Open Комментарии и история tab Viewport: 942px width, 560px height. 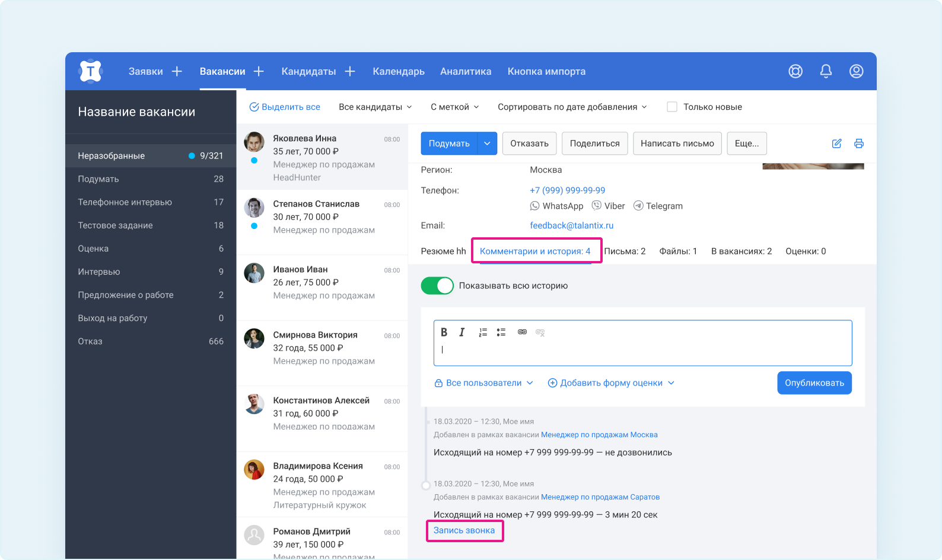click(x=535, y=252)
